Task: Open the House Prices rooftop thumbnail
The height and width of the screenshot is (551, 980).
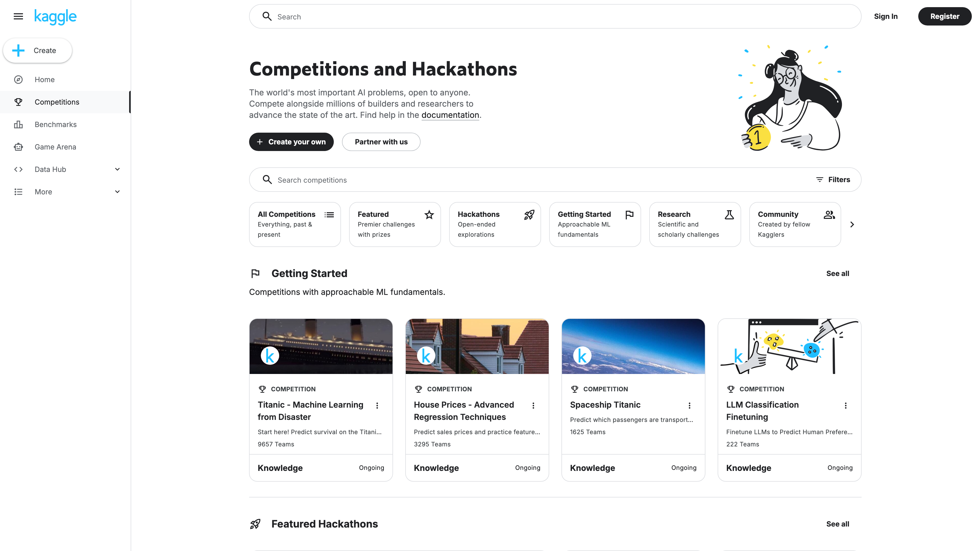Action: tap(477, 346)
